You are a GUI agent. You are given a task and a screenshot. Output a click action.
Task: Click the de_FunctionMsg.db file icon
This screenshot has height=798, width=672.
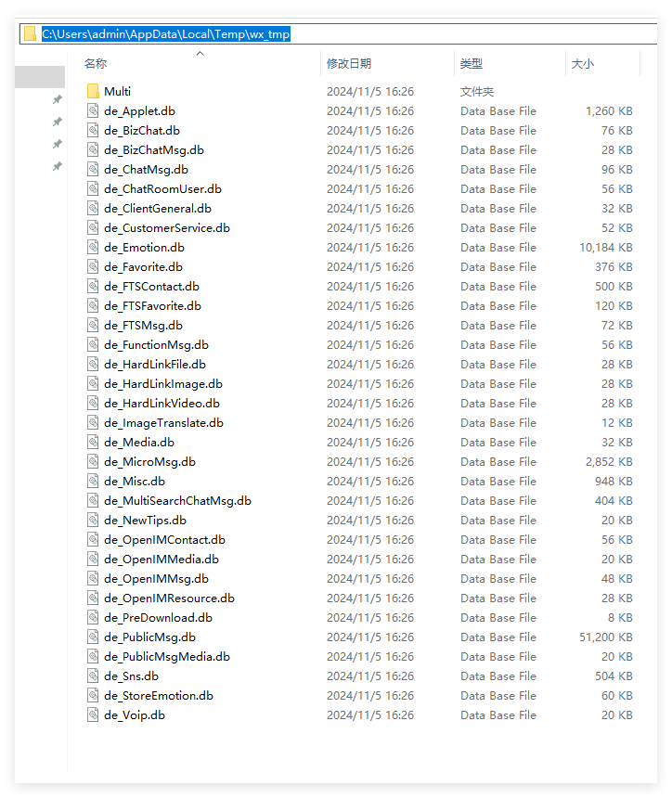point(93,344)
